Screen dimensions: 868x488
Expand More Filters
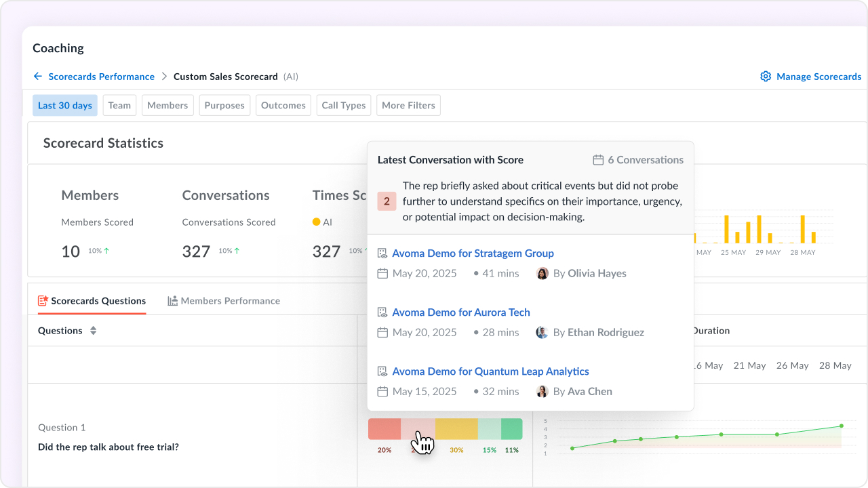408,106
